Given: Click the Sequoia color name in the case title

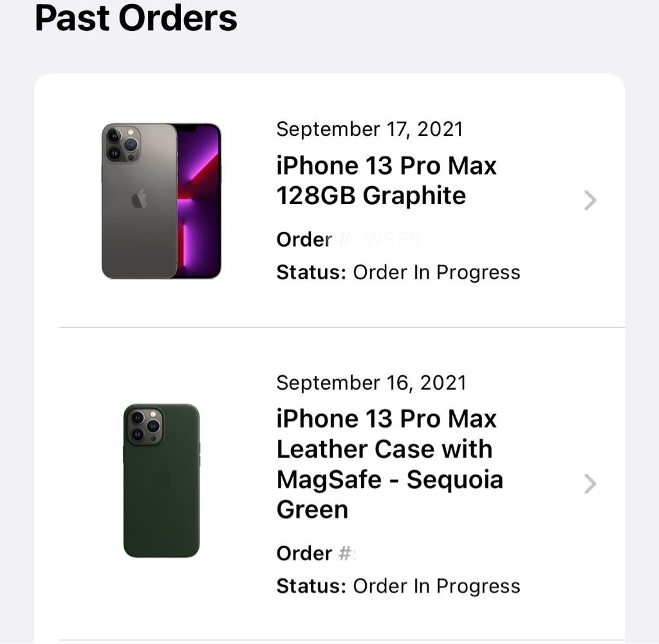Looking at the screenshot, I should click(x=455, y=479).
